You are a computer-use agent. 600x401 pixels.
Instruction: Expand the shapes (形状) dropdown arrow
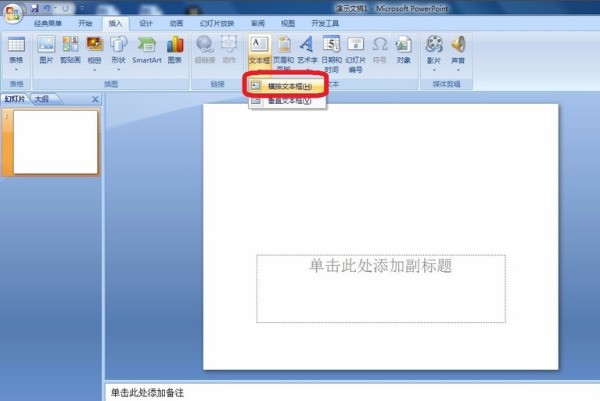click(119, 70)
